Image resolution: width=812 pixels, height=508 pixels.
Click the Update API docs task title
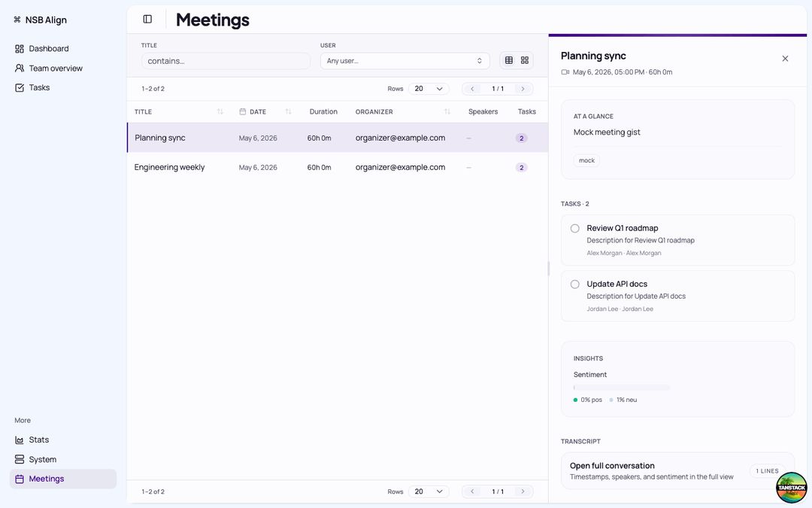click(617, 284)
